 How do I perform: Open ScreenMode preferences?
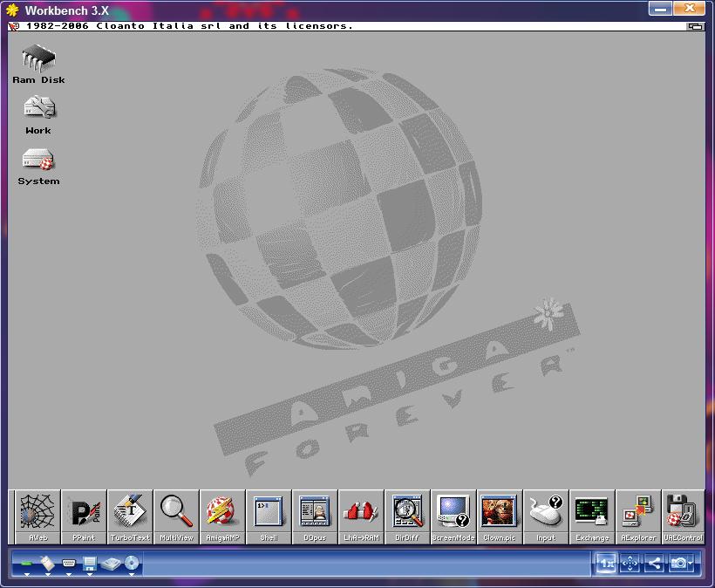click(x=453, y=516)
